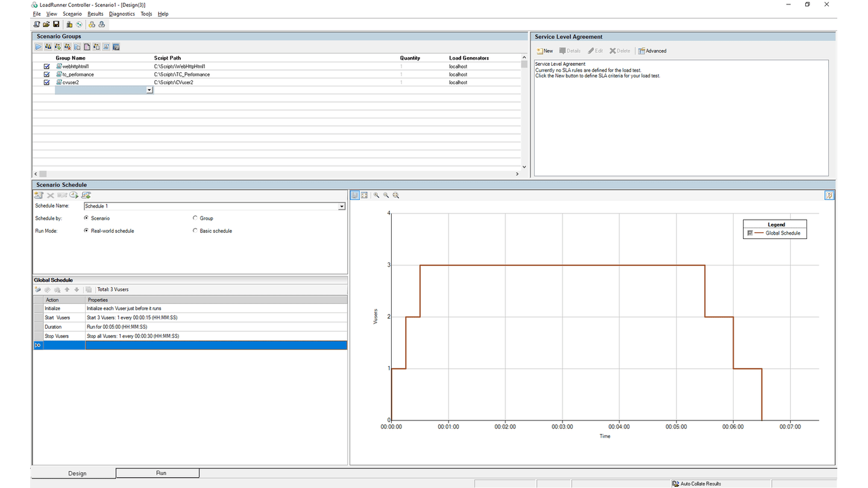The height and width of the screenshot is (488, 868).
Task: Select the Initialize action row
Action: 190,308
